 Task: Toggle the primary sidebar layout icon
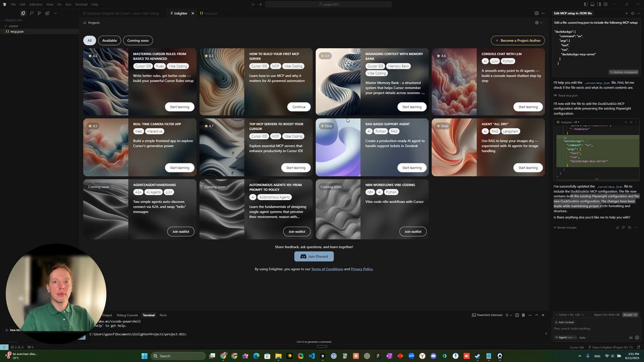[x=586, y=4]
